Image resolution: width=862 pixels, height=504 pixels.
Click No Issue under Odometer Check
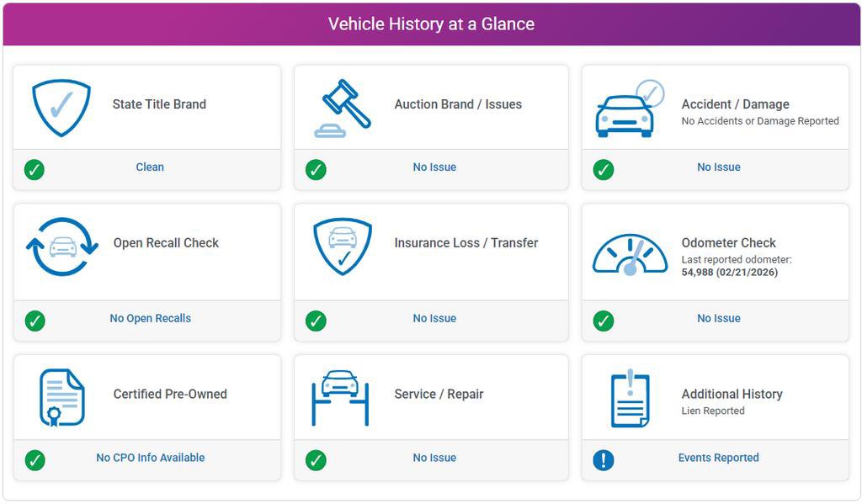(x=718, y=319)
